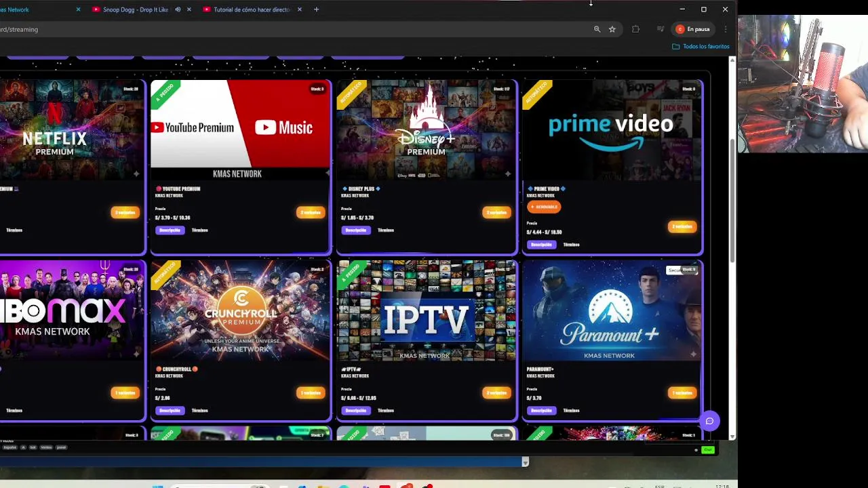Show Descripción for IPTV
Viewport: 868px width, 488px height.
(x=355, y=411)
